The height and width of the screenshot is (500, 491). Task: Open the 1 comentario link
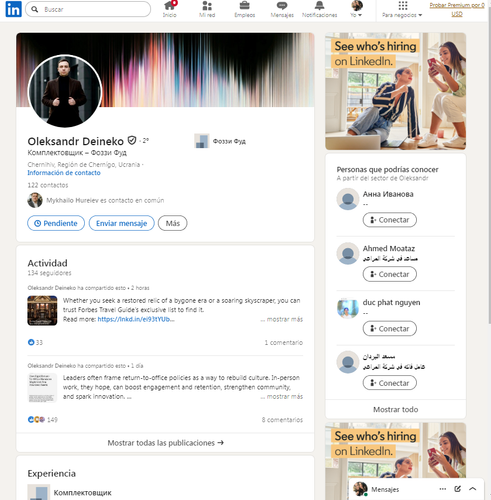284,343
